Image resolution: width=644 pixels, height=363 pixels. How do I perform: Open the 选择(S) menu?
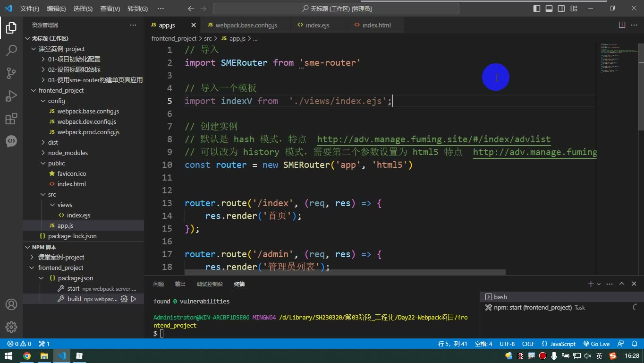click(x=83, y=9)
